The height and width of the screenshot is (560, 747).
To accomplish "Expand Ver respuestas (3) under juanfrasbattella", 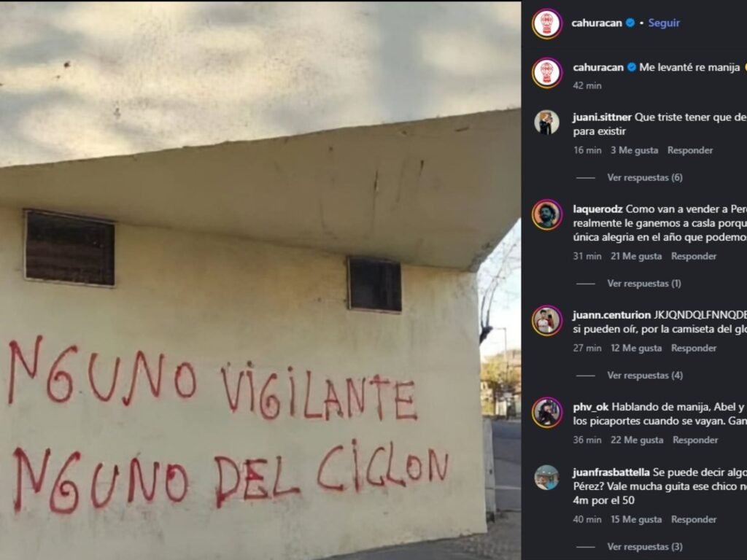I will (x=645, y=547).
